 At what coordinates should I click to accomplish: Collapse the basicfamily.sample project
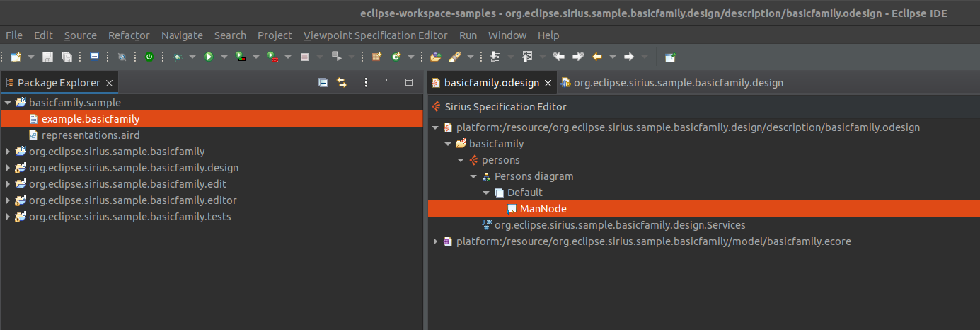click(8, 103)
